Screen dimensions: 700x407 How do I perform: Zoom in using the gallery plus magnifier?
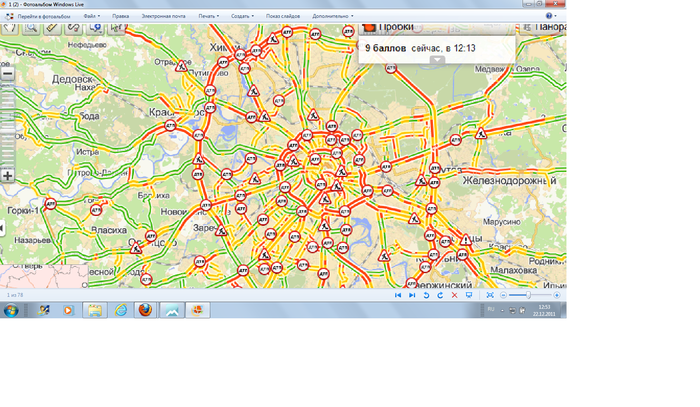click(557, 295)
